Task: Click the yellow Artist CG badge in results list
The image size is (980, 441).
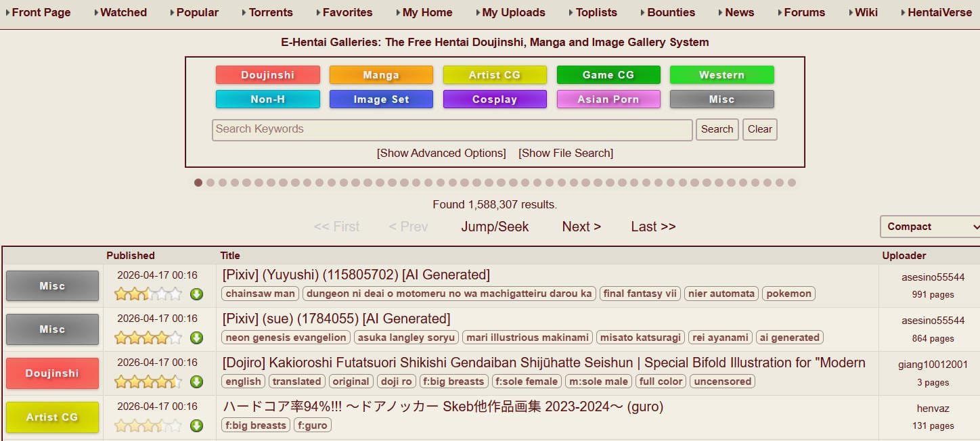Action: (x=52, y=417)
